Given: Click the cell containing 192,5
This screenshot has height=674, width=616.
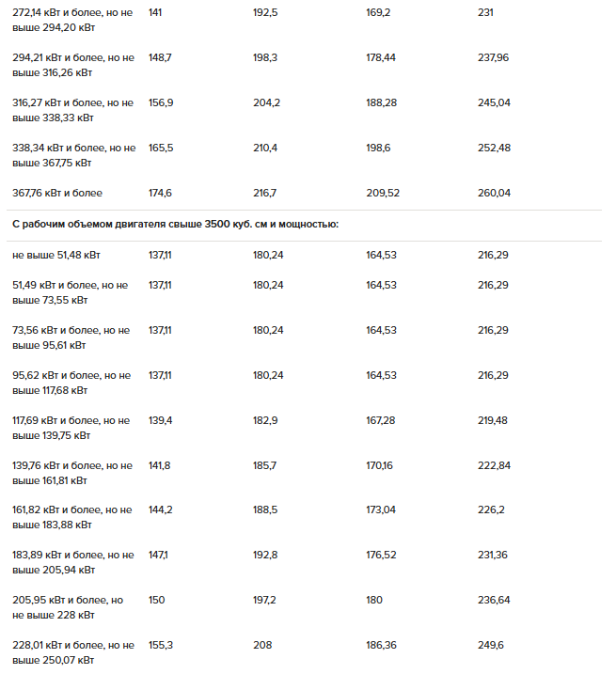Looking at the screenshot, I should tap(266, 12).
